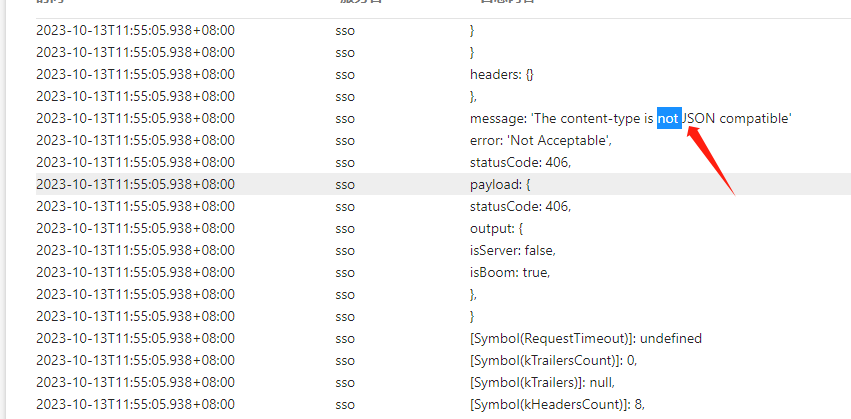Click the "sso" cell in the RequestTimeout row
This screenshot has width=851, height=419.
(345, 339)
